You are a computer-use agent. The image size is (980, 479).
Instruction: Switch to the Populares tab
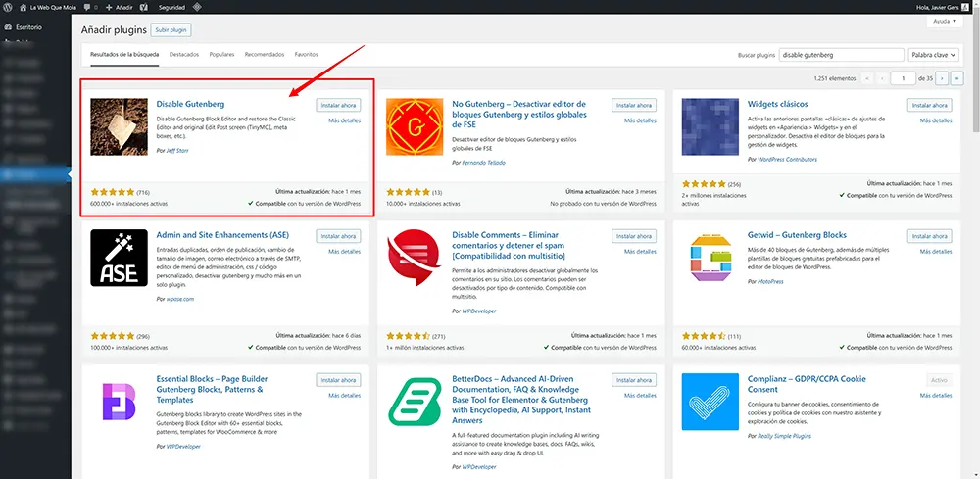click(x=221, y=55)
